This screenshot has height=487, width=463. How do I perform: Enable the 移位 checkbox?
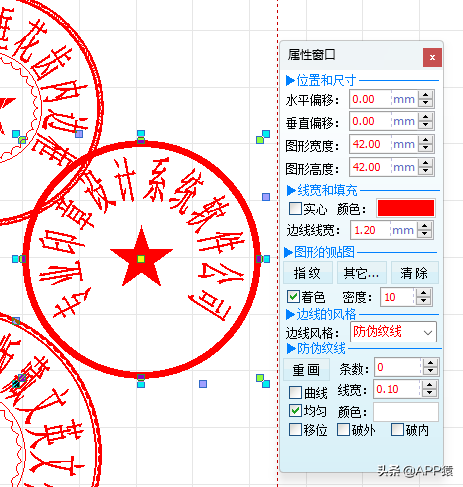click(295, 430)
